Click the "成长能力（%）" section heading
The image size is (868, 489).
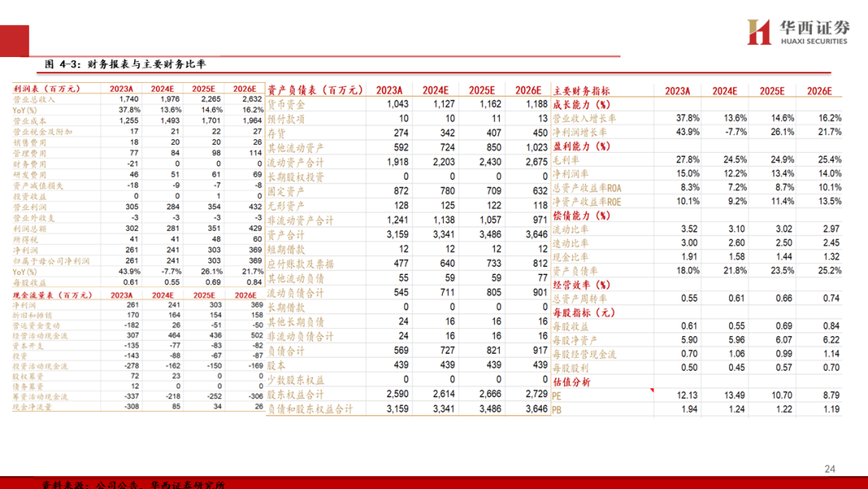pos(581,105)
